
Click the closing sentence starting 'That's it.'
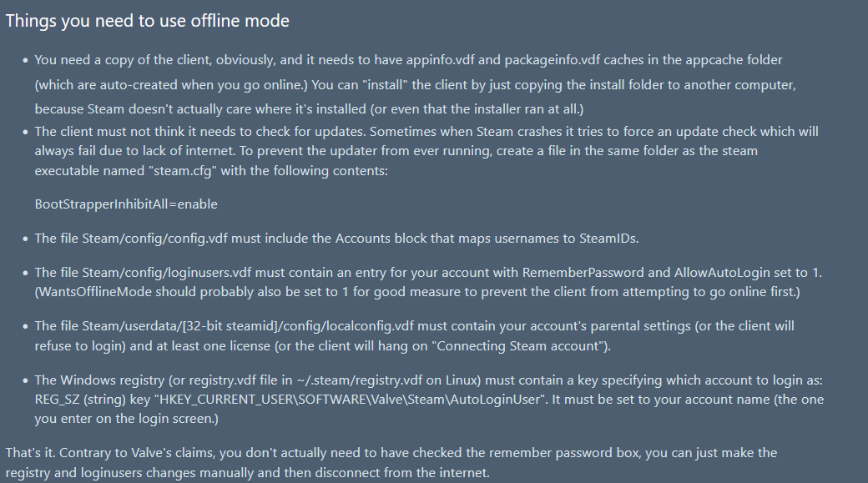coord(391,462)
